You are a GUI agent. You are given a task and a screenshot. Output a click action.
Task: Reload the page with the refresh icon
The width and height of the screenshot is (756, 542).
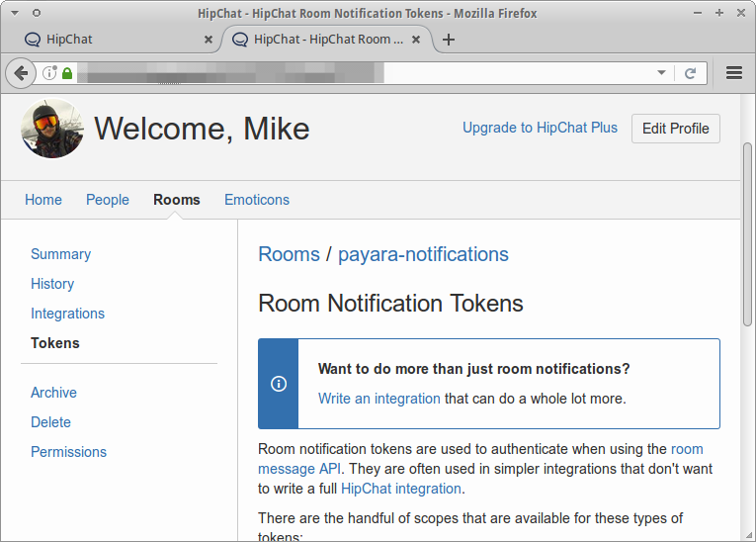[691, 73]
